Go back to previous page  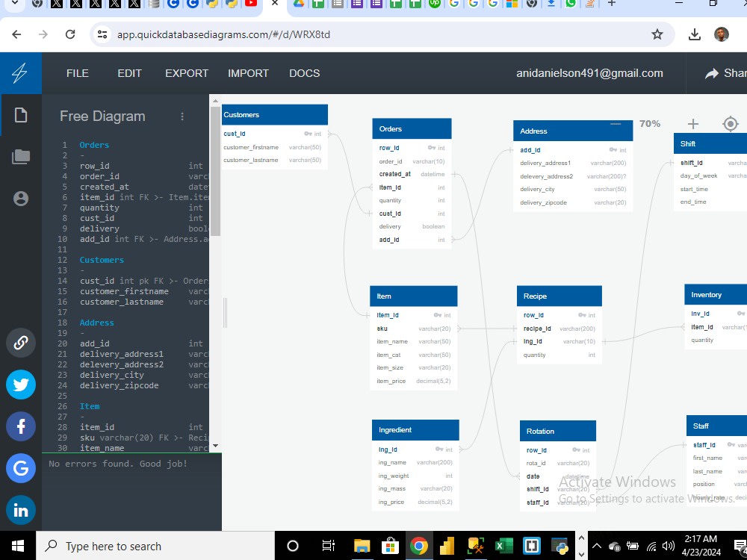(x=16, y=34)
